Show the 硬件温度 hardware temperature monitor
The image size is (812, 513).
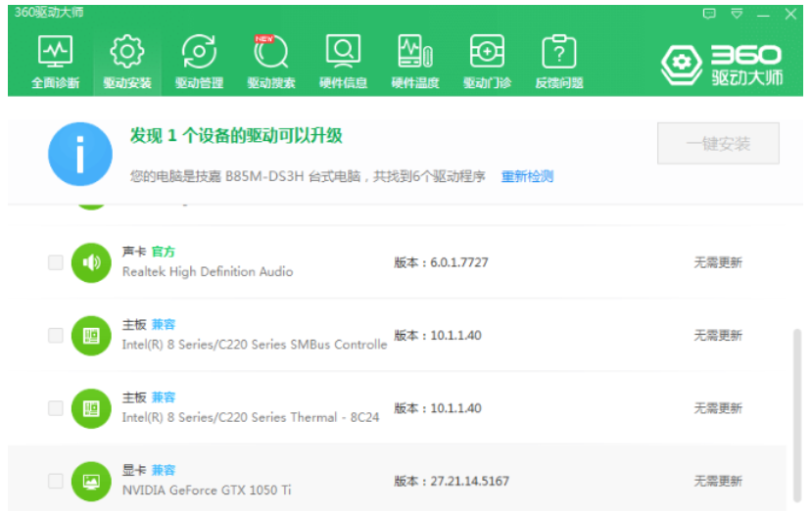point(415,62)
